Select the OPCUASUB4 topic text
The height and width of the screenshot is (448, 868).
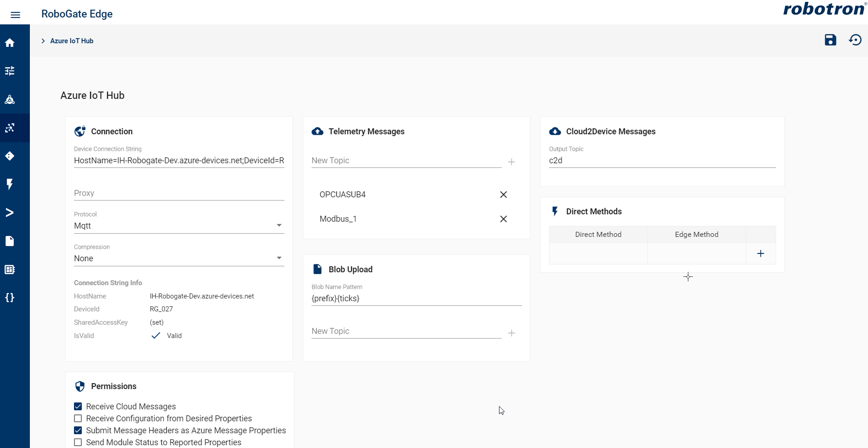[x=343, y=195]
